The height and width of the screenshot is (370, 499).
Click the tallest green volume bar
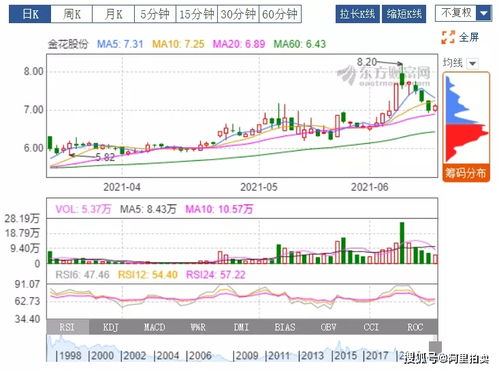tap(402, 243)
